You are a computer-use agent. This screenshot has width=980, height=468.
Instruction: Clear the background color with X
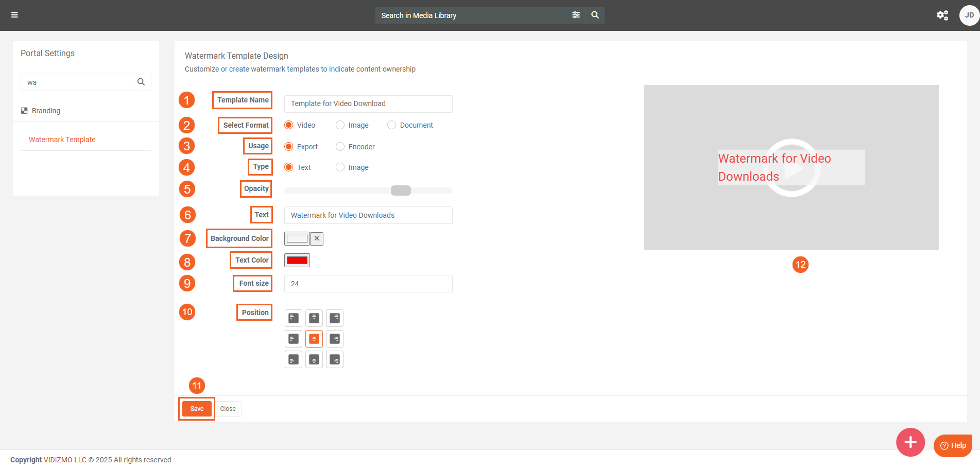(x=317, y=238)
